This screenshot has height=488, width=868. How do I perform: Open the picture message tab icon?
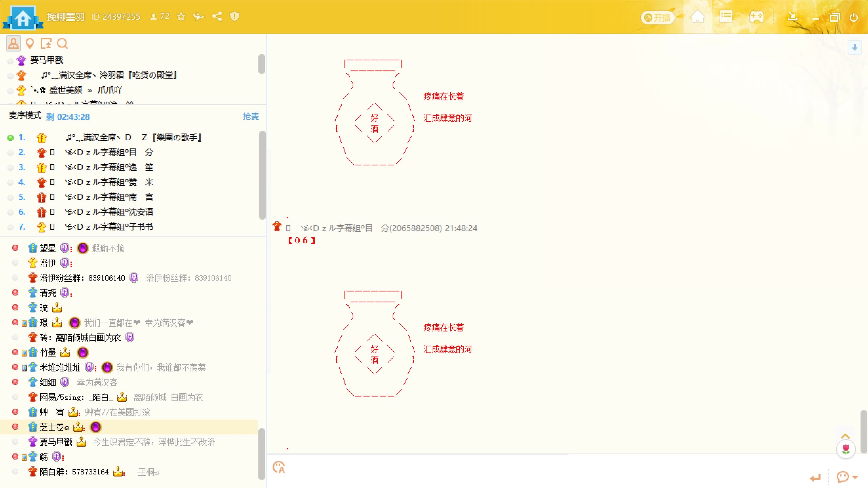pos(46,43)
